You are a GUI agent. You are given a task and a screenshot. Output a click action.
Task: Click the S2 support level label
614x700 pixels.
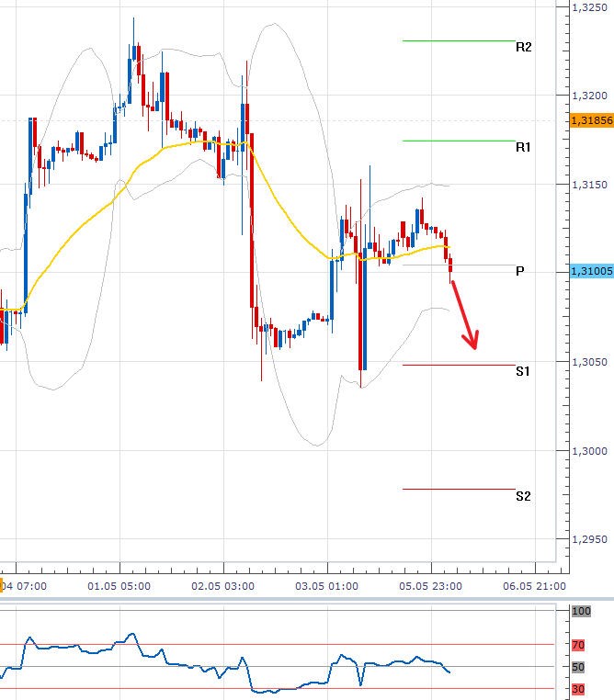pyautogui.click(x=523, y=496)
